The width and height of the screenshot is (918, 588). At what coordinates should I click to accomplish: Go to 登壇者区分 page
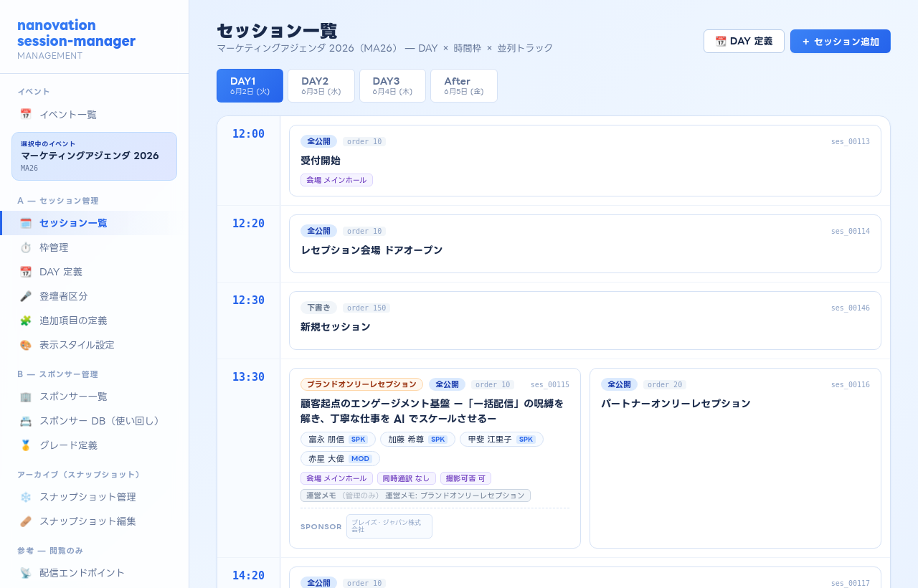(x=94, y=296)
